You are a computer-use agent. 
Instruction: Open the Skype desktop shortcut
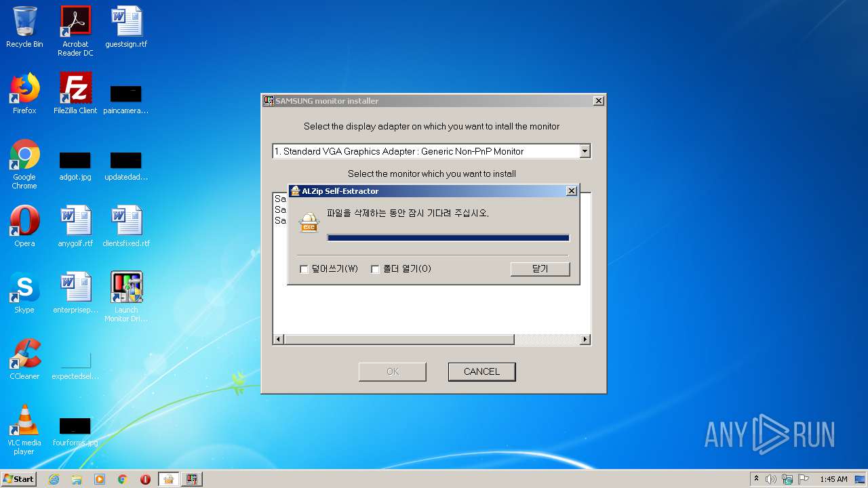click(24, 293)
